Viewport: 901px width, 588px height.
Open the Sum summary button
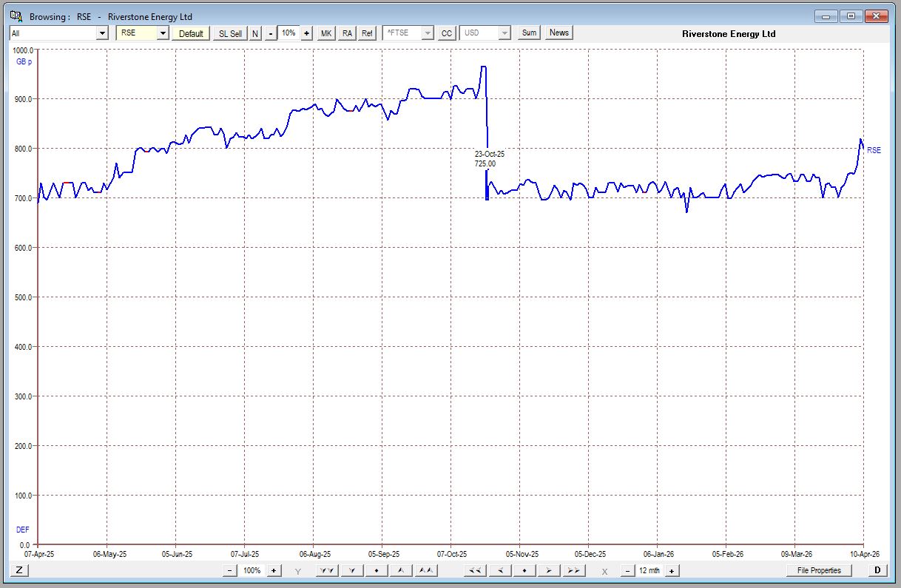529,33
